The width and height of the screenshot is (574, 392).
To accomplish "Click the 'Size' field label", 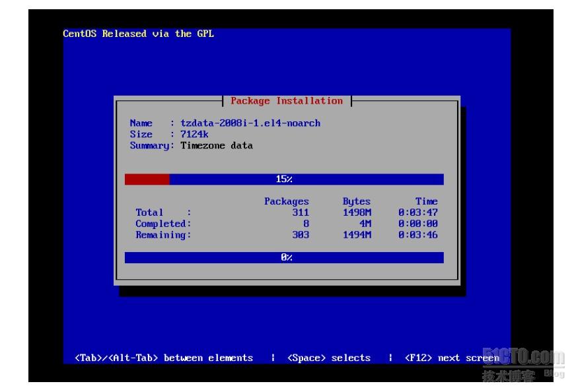I will point(141,134).
